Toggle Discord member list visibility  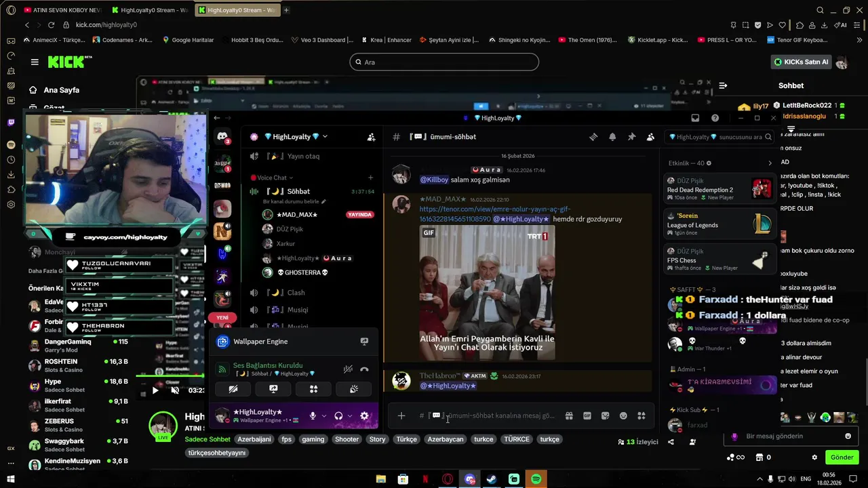[650, 137]
